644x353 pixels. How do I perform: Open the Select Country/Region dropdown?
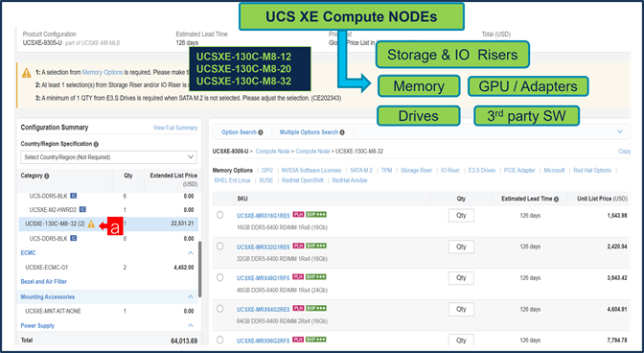pyautogui.click(x=109, y=157)
